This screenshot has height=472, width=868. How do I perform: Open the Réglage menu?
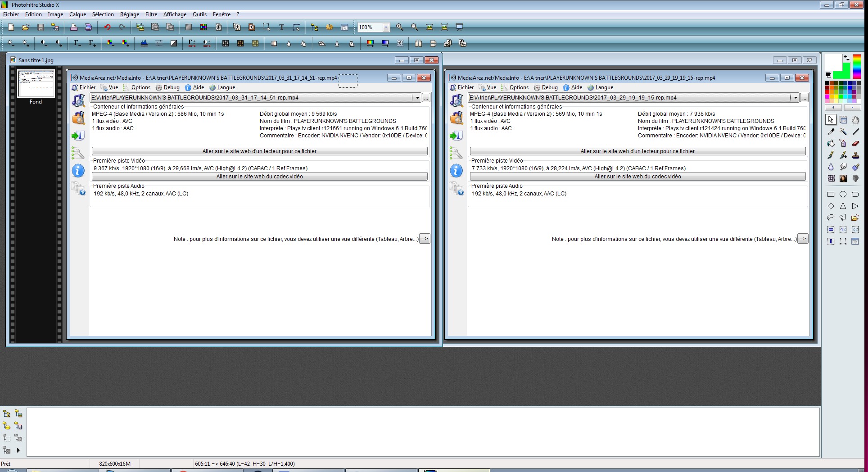pos(130,14)
